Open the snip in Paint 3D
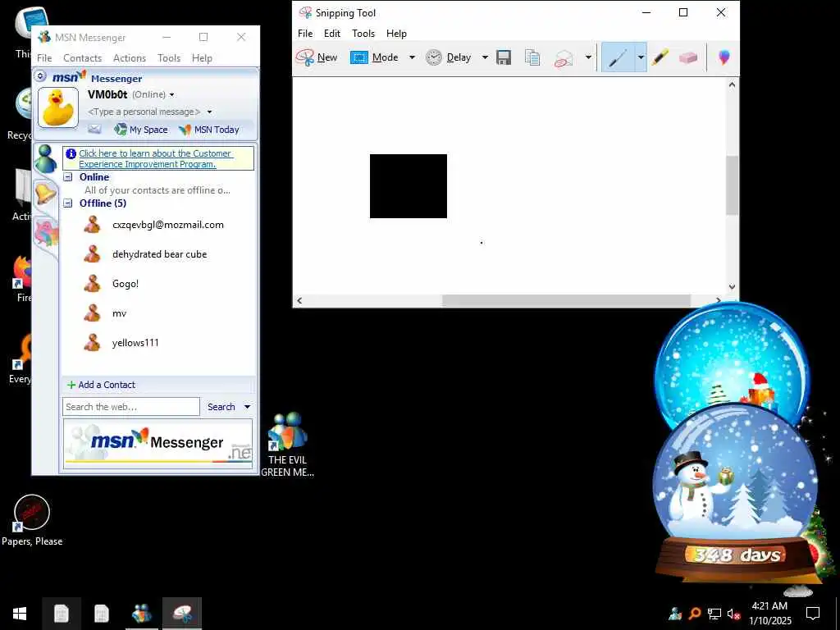The width and height of the screenshot is (840, 630). (724, 57)
